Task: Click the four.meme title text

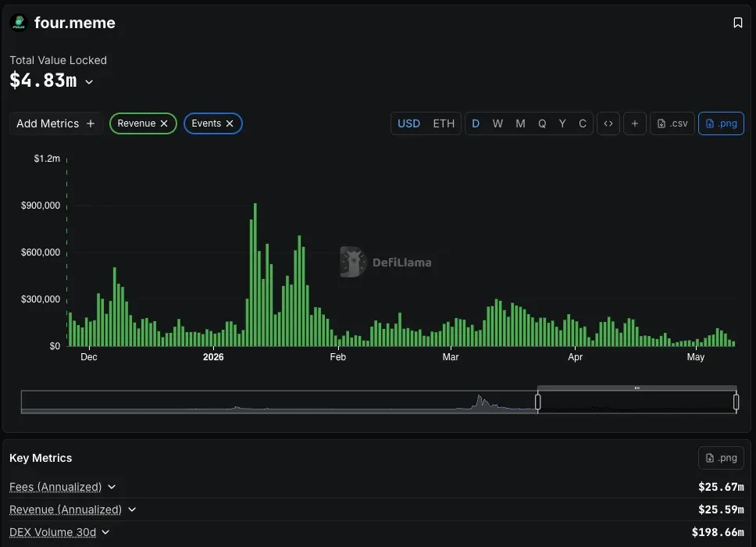Action: (75, 23)
